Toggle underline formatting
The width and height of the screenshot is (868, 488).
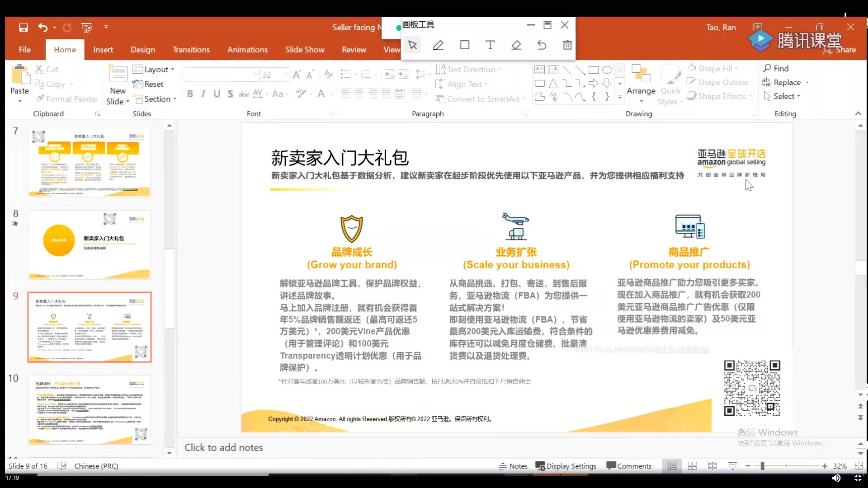tap(217, 94)
